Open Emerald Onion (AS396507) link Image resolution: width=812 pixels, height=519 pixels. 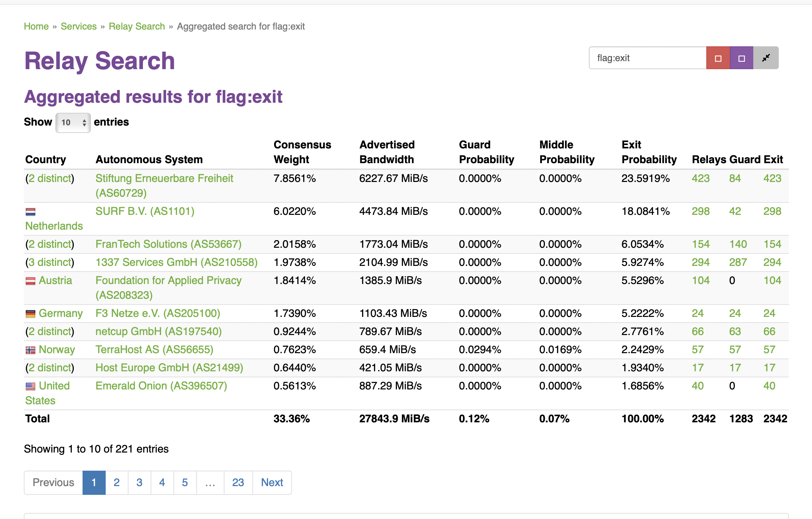[161, 386]
